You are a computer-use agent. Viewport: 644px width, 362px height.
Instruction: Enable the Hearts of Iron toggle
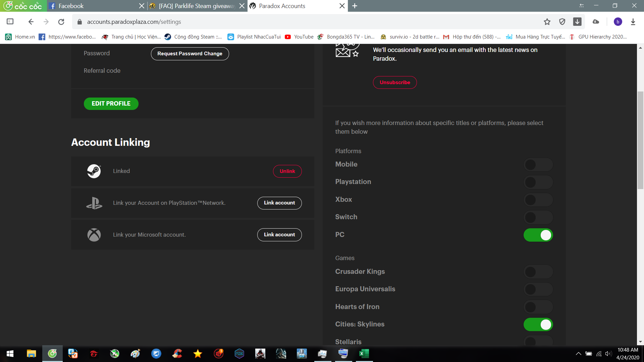click(x=538, y=307)
